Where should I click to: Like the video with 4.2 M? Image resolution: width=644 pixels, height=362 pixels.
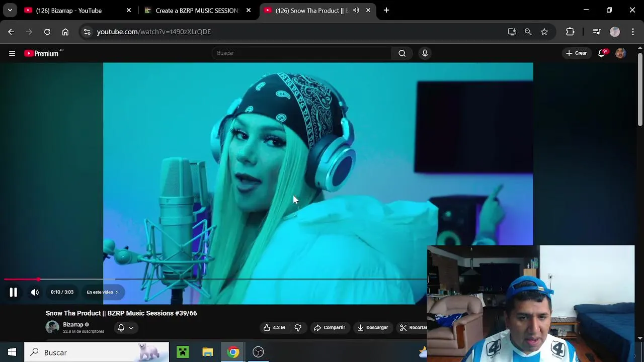tap(274, 328)
